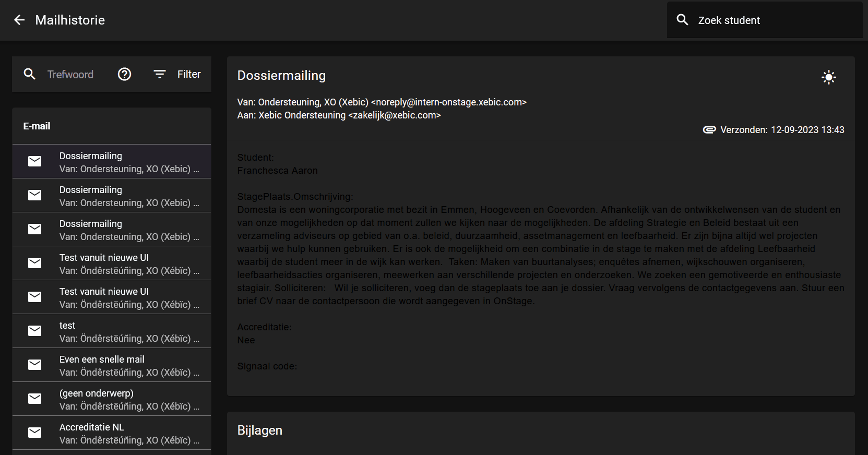Image resolution: width=868 pixels, height=455 pixels.
Task: Click the envelope icon of (geen onderwerp) mail
Action: [x=35, y=399]
